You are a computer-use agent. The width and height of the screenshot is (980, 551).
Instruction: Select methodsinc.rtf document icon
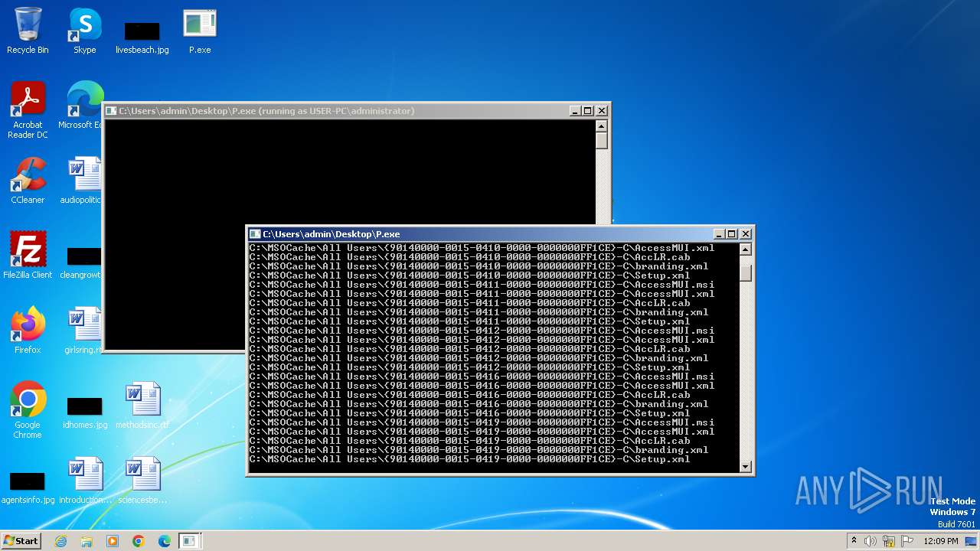click(x=142, y=406)
